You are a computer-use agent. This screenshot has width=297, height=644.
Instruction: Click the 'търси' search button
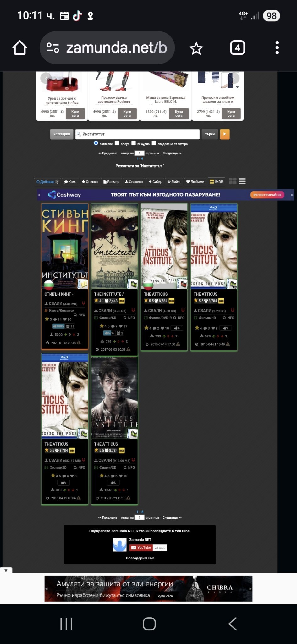click(x=210, y=134)
